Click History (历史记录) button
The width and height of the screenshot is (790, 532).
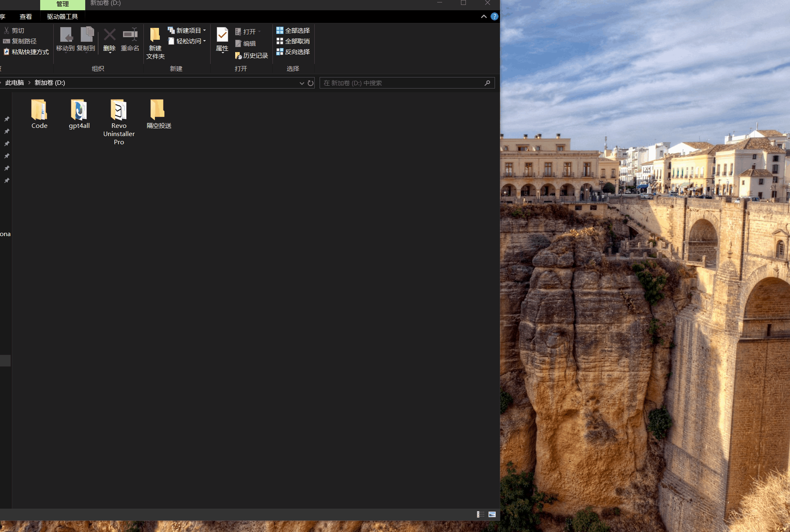click(252, 56)
